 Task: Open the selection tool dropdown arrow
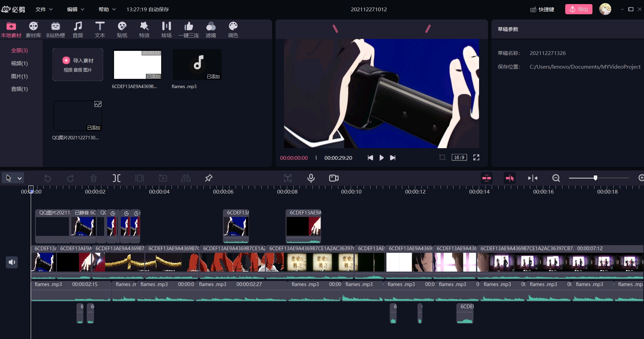point(20,178)
